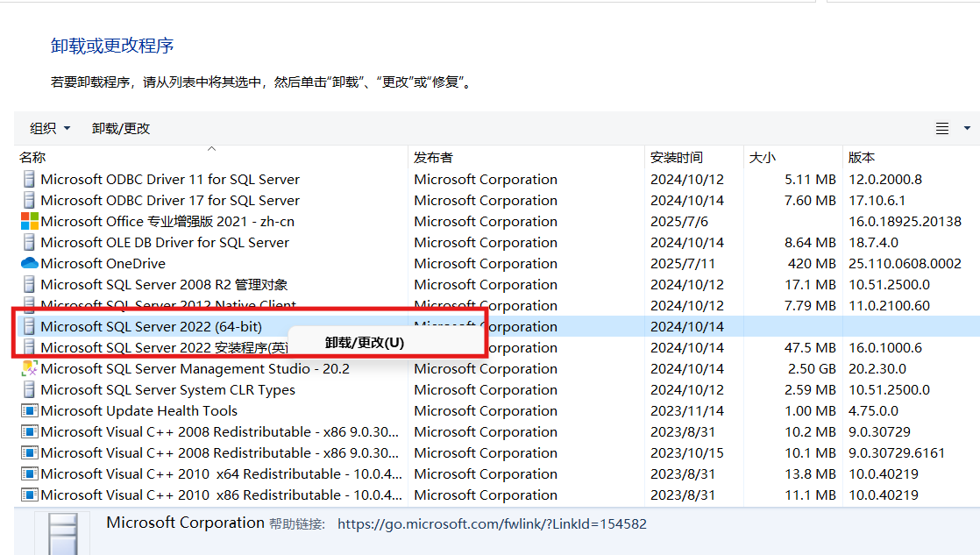Click version 17.10.6.1 cell

pos(877,201)
